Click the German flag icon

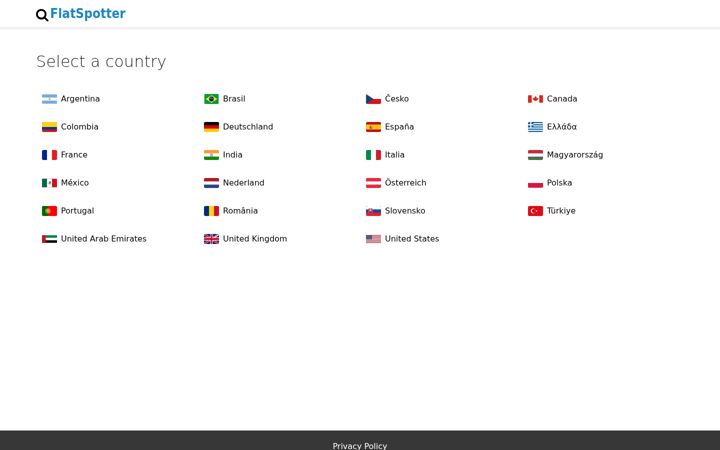click(x=212, y=127)
